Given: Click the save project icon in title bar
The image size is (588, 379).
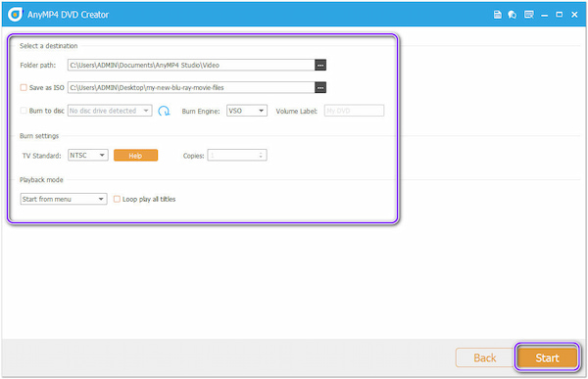Looking at the screenshot, I should 497,15.
